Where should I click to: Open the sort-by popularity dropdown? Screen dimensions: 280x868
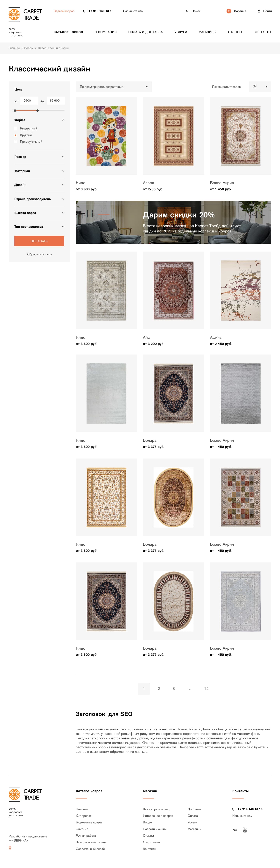coord(114,87)
